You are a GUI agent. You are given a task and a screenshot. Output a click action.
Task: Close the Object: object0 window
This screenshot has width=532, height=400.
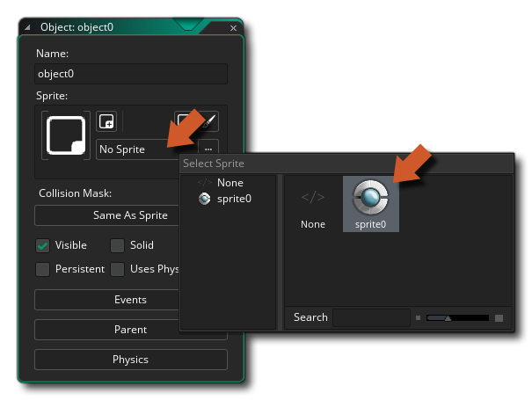tap(233, 28)
